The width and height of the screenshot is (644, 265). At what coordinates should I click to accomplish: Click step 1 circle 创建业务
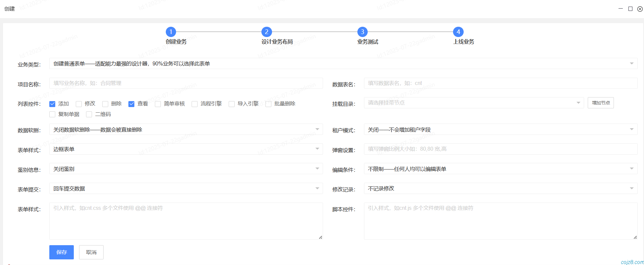pos(171,32)
